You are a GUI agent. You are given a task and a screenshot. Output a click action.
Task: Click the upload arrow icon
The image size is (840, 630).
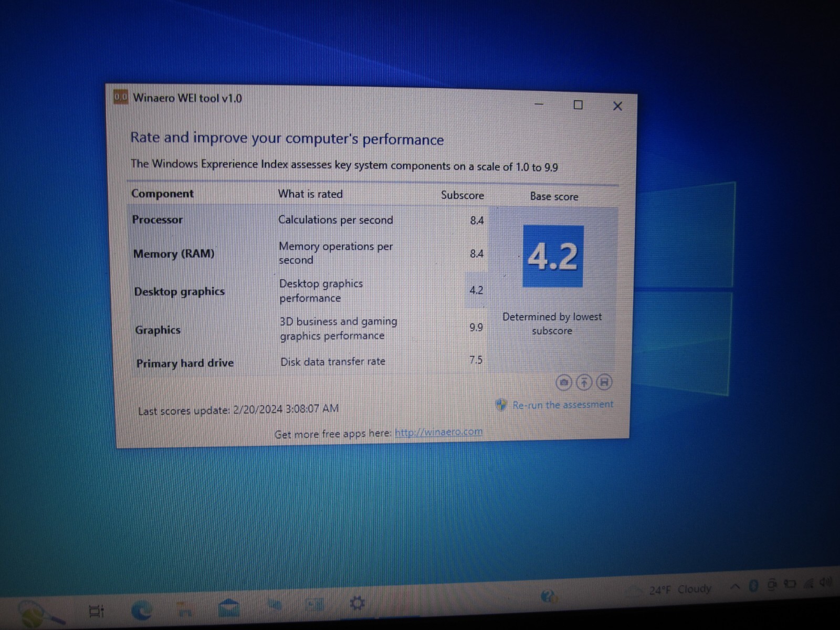[584, 383]
